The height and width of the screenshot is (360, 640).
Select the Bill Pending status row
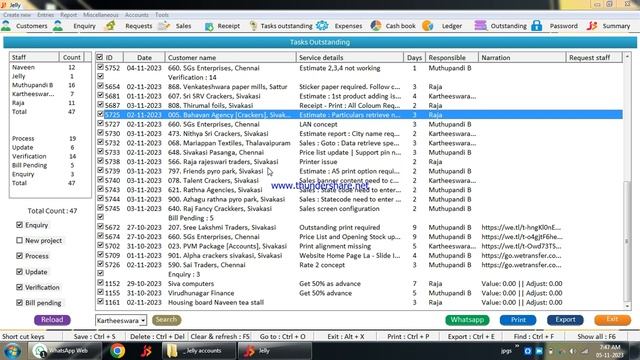[x=50, y=165]
